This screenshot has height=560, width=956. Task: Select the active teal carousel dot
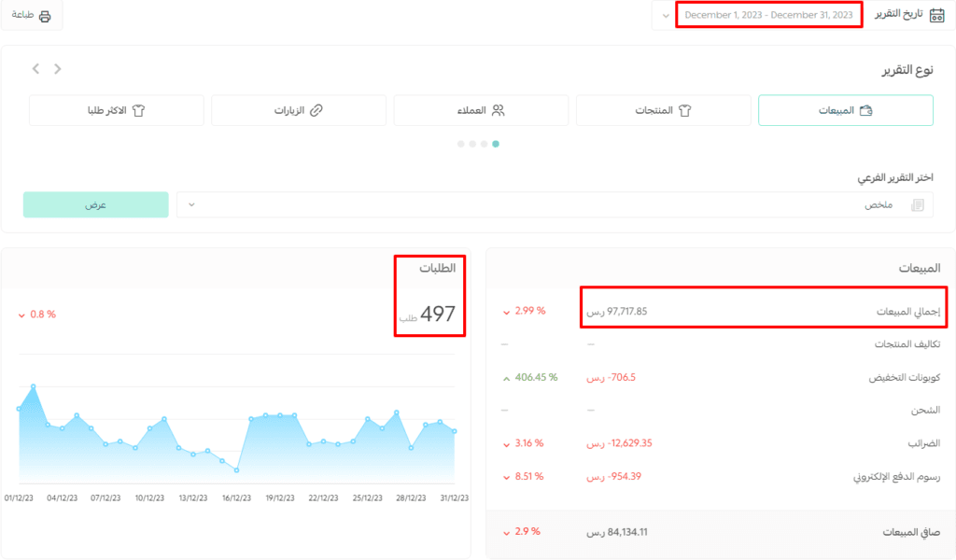[x=496, y=144]
